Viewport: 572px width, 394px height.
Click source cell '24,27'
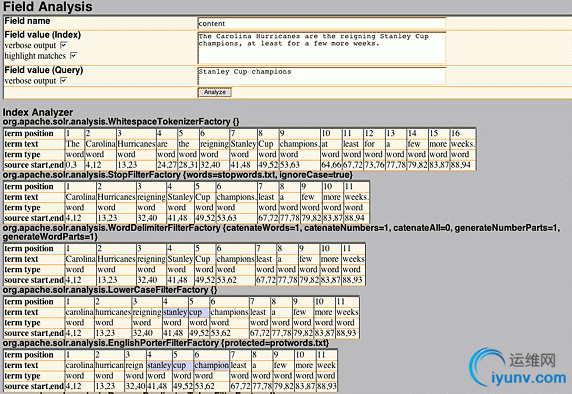point(167,165)
